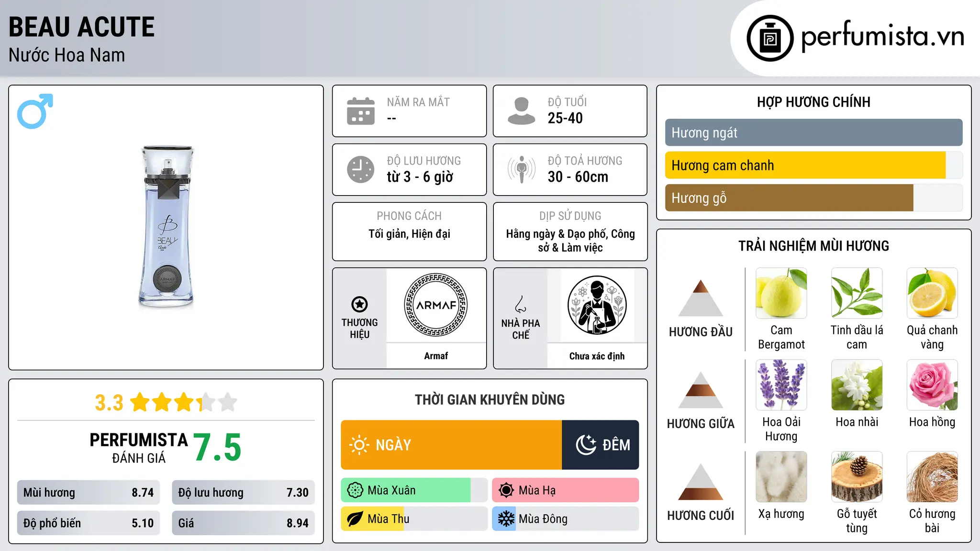
Task: Open the Quả chanh vàng note image
Action: click(x=932, y=293)
